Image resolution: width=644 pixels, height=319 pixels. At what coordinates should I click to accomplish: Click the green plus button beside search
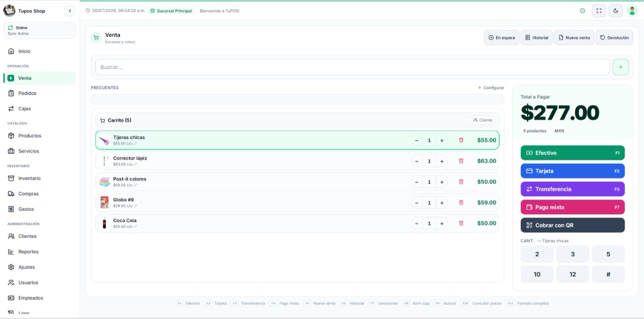click(x=621, y=67)
